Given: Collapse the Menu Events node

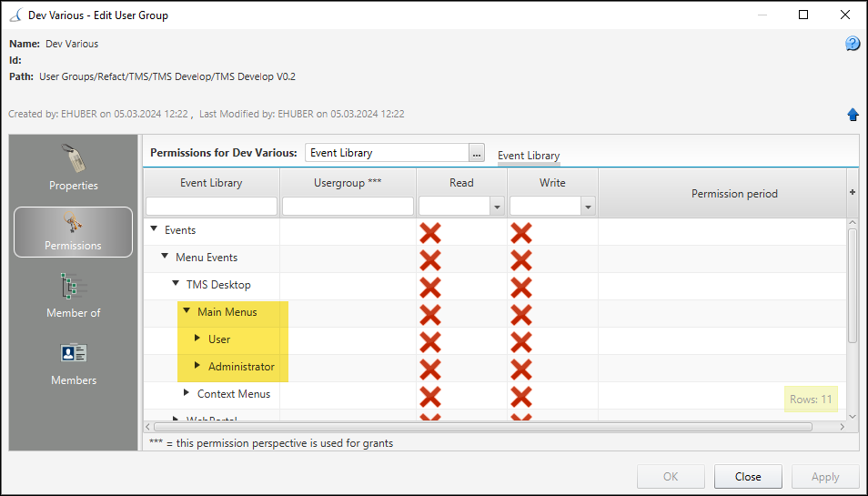Looking at the screenshot, I should tap(165, 256).
